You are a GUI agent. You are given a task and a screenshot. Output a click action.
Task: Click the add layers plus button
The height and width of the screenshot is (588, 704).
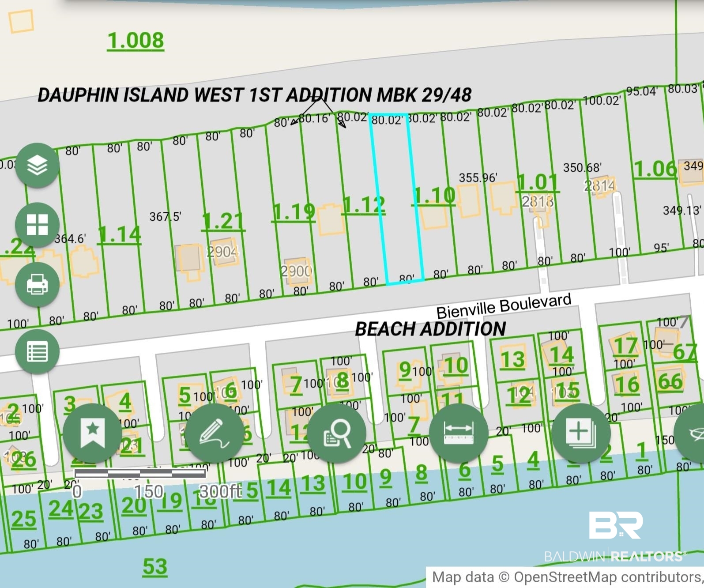(x=581, y=433)
